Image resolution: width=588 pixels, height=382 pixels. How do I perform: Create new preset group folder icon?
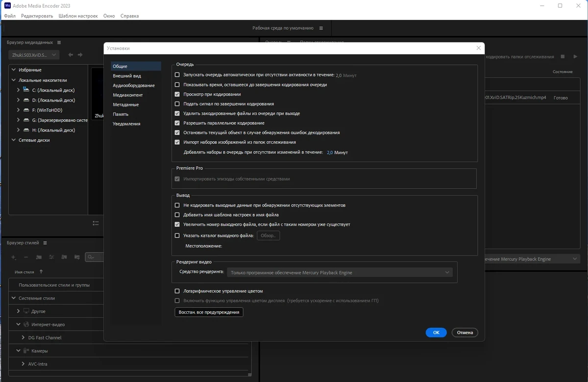[x=39, y=257]
